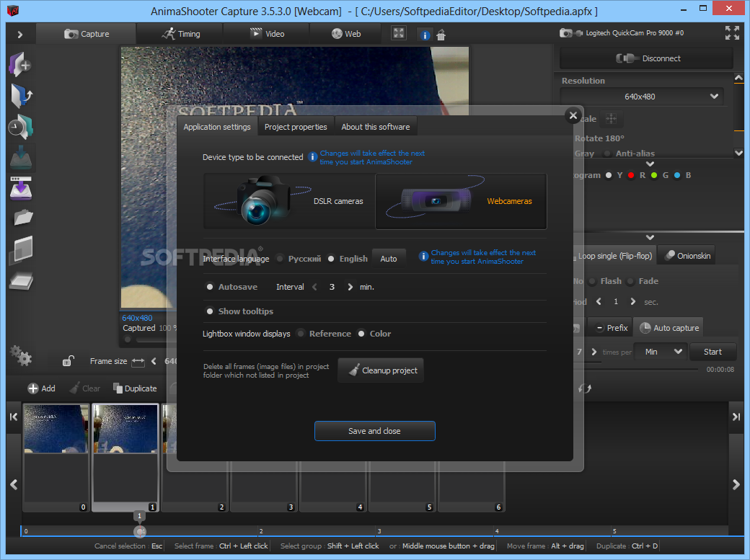The height and width of the screenshot is (560, 750).
Task: Click Duplicate frame button
Action: [135, 388]
